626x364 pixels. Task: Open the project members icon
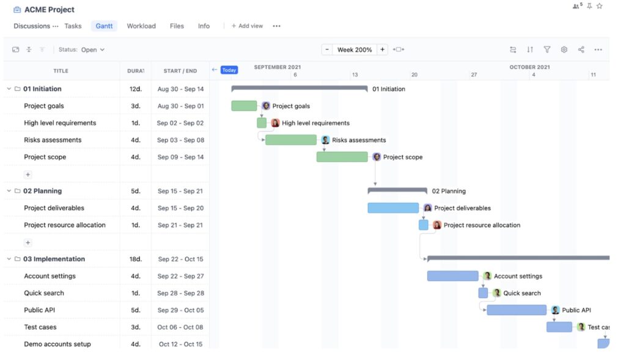(x=577, y=6)
